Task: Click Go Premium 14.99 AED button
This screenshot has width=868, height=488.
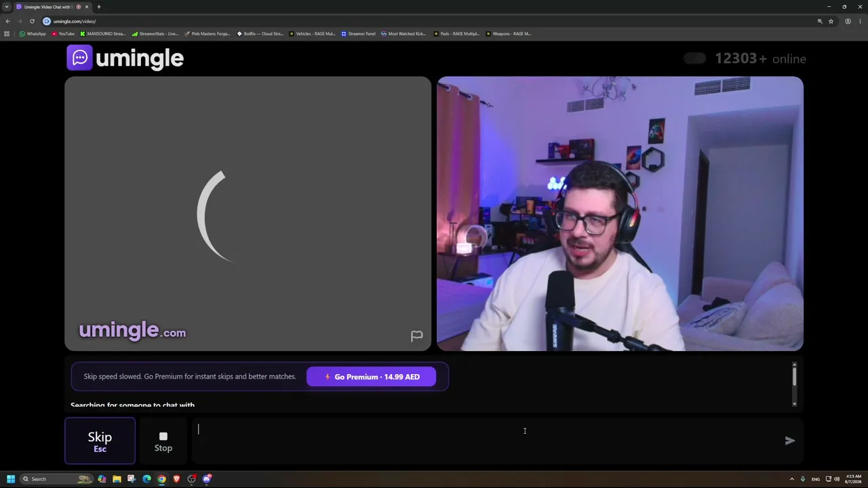Action: tap(371, 377)
